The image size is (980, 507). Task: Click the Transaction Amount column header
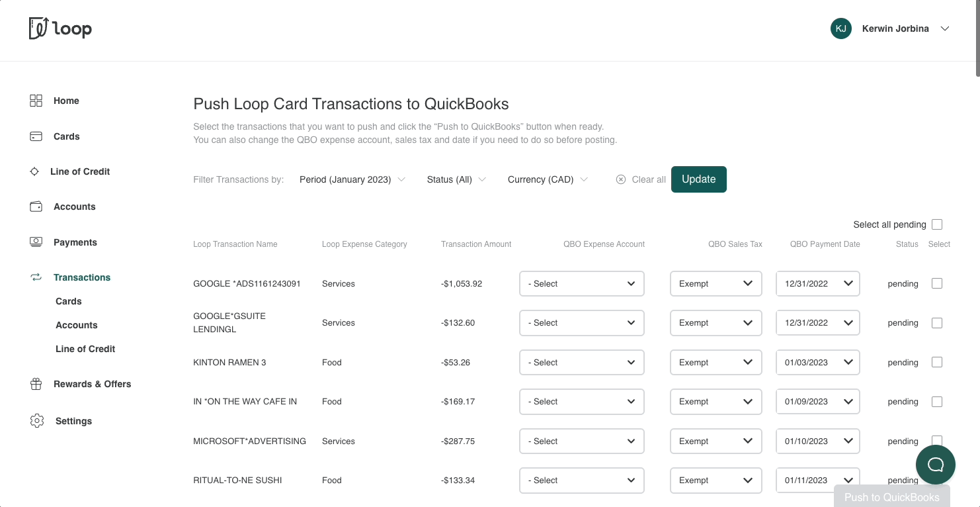click(476, 244)
